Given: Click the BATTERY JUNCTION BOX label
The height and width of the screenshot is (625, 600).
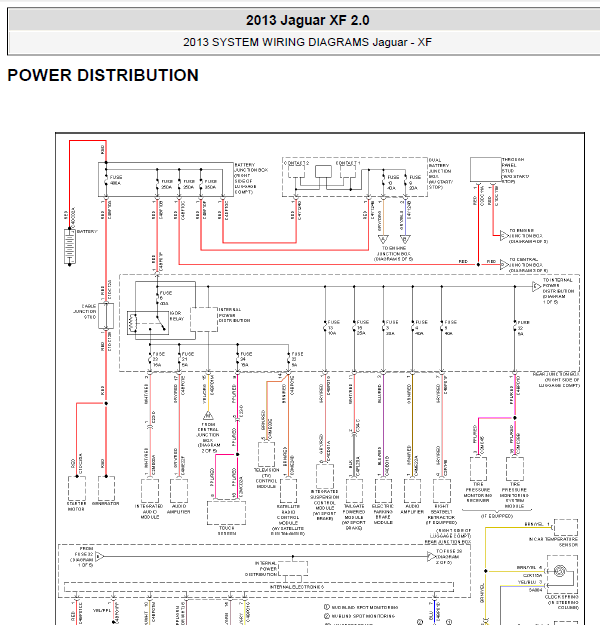Looking at the screenshot, I should pyautogui.click(x=251, y=178).
